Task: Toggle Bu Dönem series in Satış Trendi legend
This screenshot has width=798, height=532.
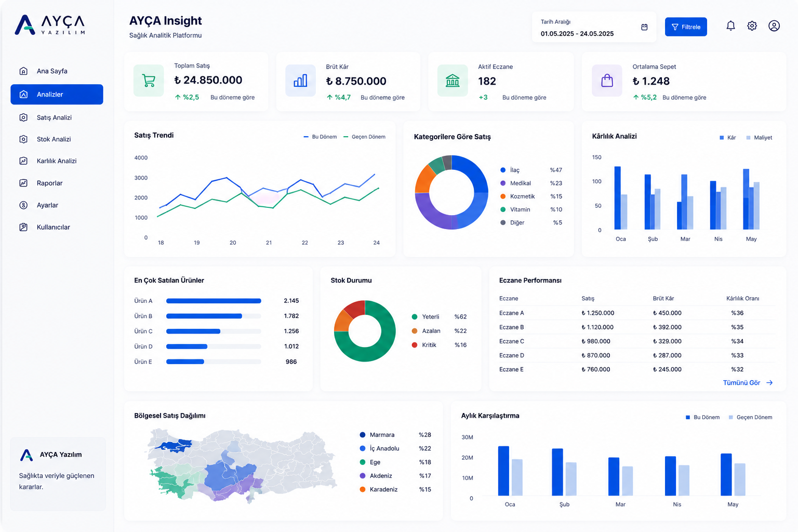Action: 320,137
